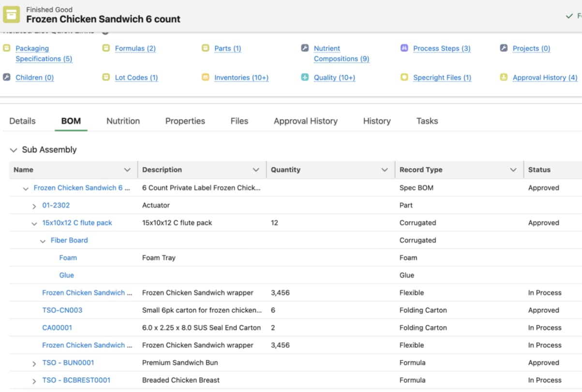Click the Inventories quick link icon
This screenshot has height=392, width=582.
(x=205, y=78)
